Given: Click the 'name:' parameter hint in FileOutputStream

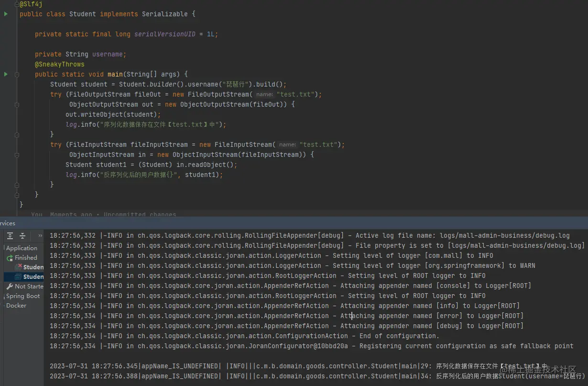Looking at the screenshot, I should point(265,95).
